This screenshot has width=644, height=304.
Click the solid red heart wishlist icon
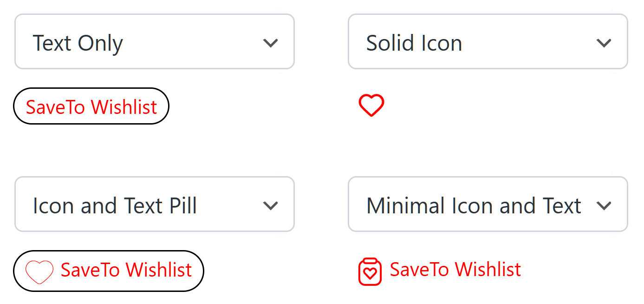(371, 105)
